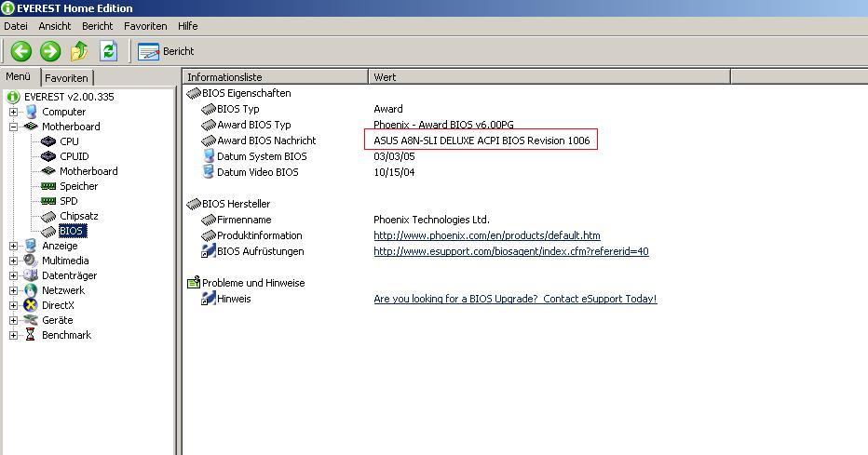Viewport: 868px width, 455px height.
Task: Expand the Datenträger tree node
Action: click(x=13, y=275)
